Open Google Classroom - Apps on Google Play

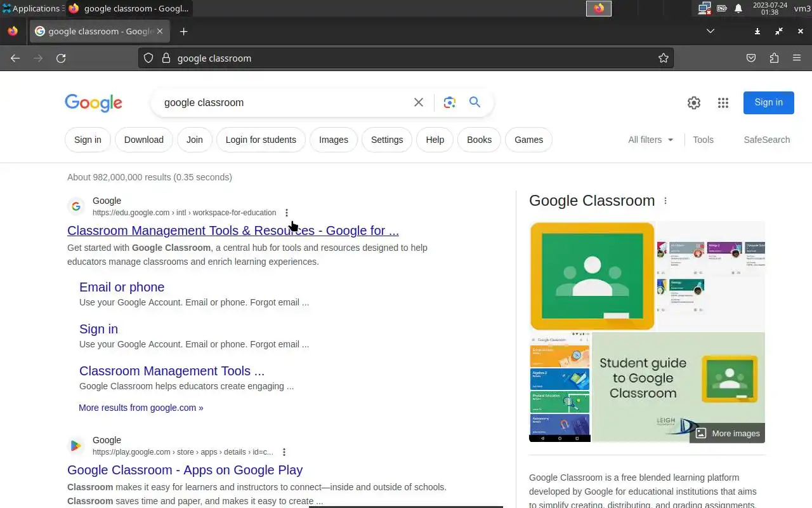pyautogui.click(x=185, y=470)
